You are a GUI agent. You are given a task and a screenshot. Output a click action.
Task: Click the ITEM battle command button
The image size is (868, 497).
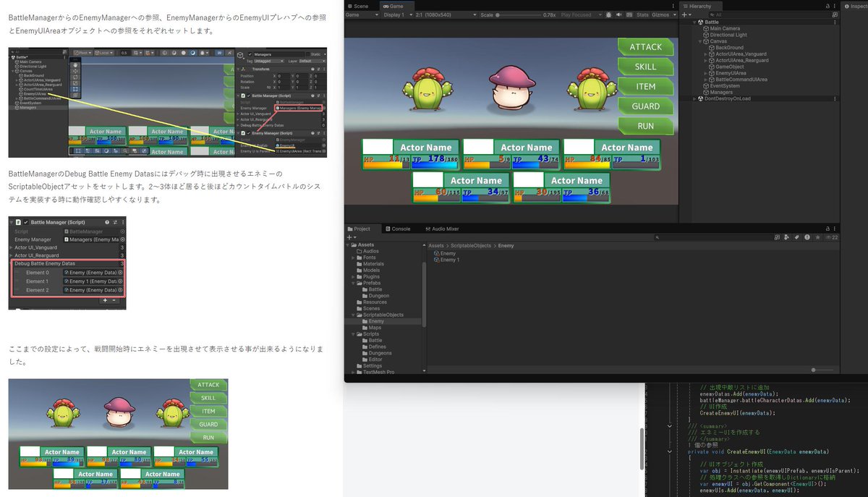645,86
